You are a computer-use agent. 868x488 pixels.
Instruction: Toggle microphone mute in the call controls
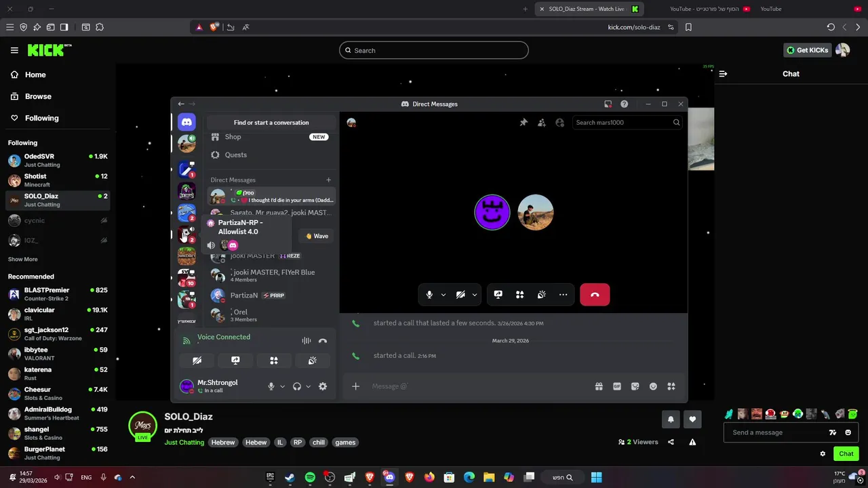(x=429, y=295)
